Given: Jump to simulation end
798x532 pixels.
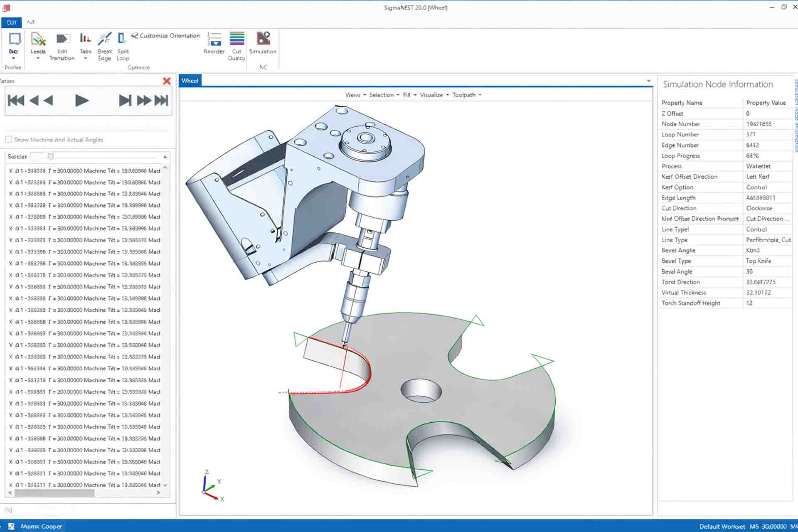Looking at the screenshot, I should pyautogui.click(x=161, y=100).
